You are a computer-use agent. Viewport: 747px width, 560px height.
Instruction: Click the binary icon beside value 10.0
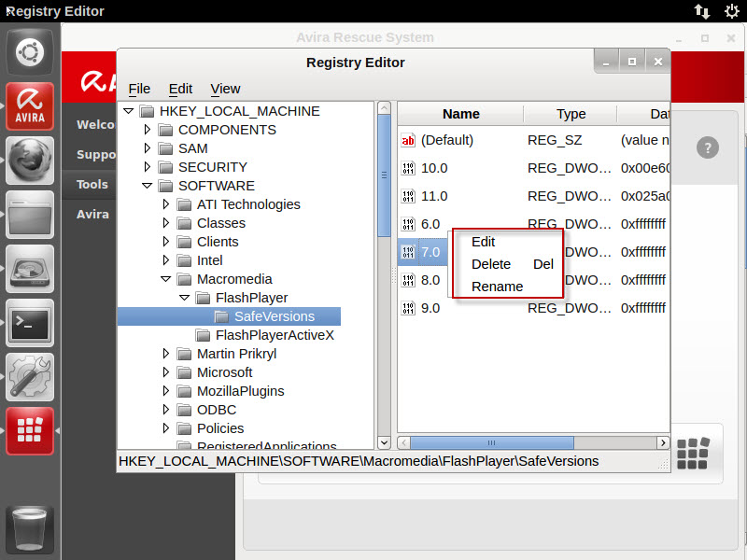pyautogui.click(x=408, y=168)
